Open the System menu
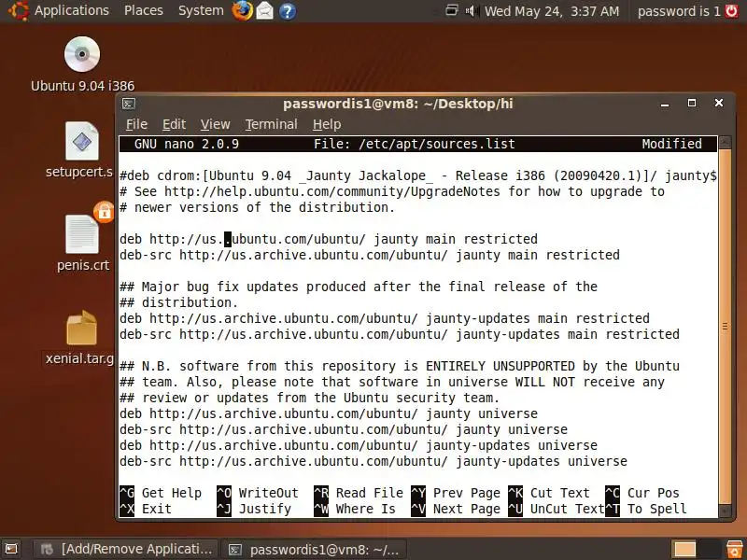The image size is (747, 560). click(201, 10)
